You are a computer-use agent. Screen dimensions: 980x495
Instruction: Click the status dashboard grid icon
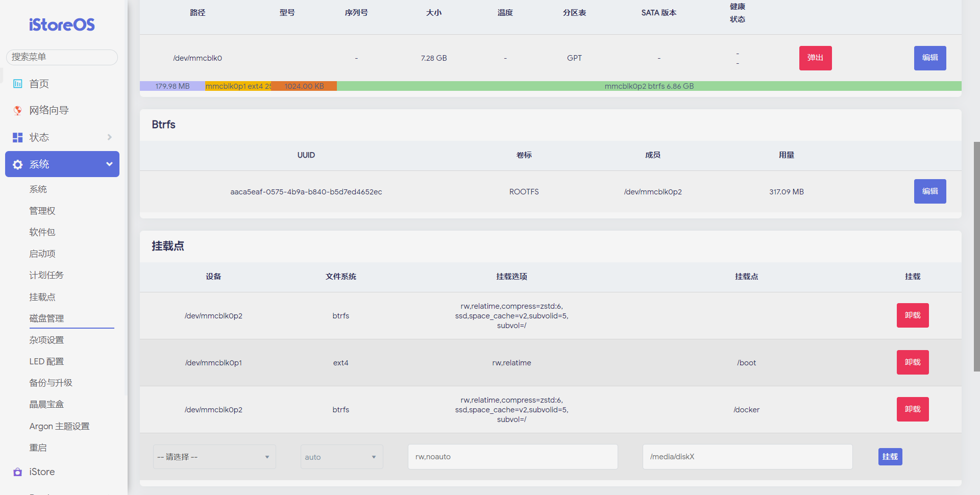coord(18,137)
